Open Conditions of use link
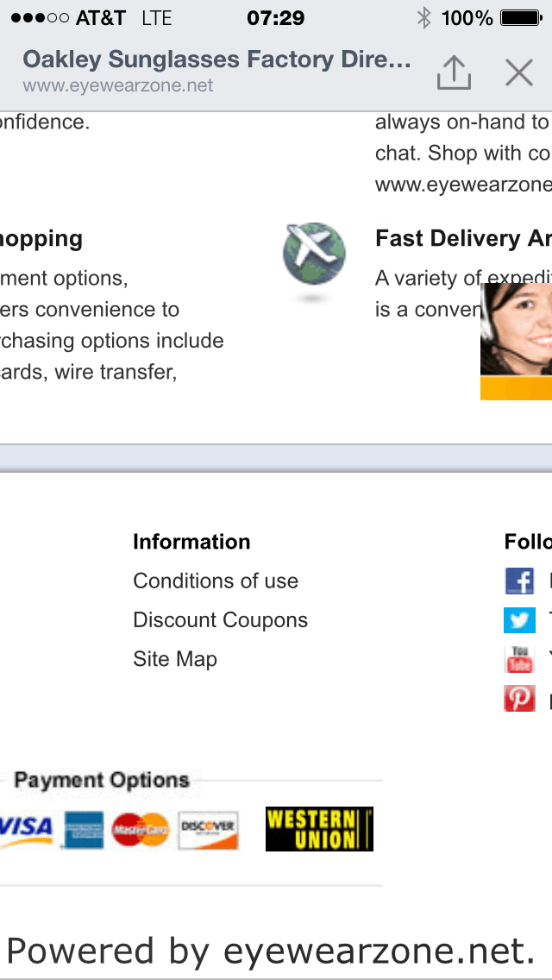This screenshot has height=980, width=552. (216, 581)
